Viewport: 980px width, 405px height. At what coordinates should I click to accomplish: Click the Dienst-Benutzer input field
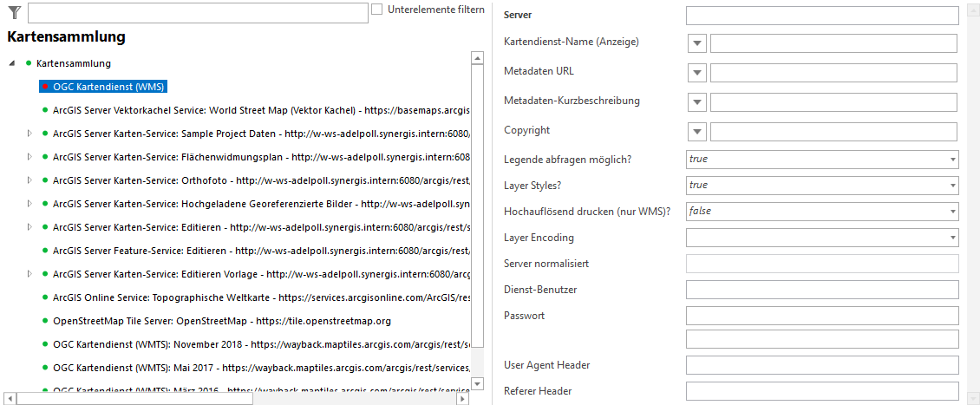[821, 290]
